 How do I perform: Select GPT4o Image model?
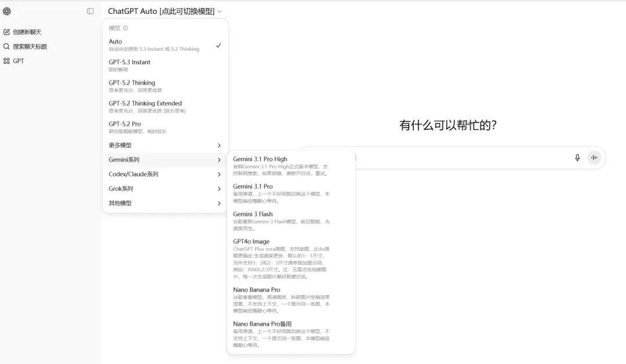(x=290, y=259)
